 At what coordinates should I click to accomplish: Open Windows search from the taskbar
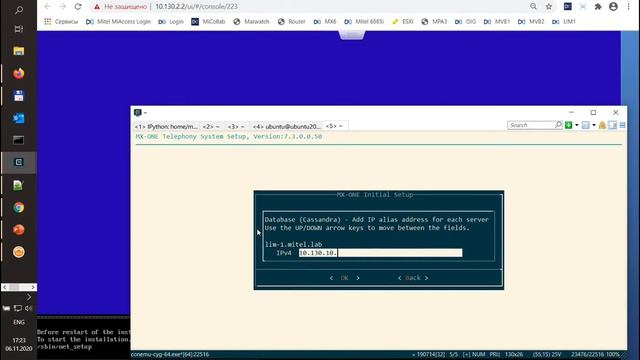coord(18,10)
